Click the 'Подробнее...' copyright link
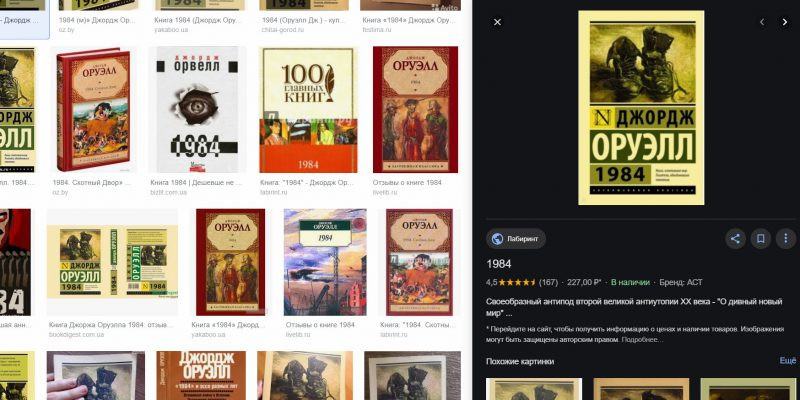 (x=640, y=339)
